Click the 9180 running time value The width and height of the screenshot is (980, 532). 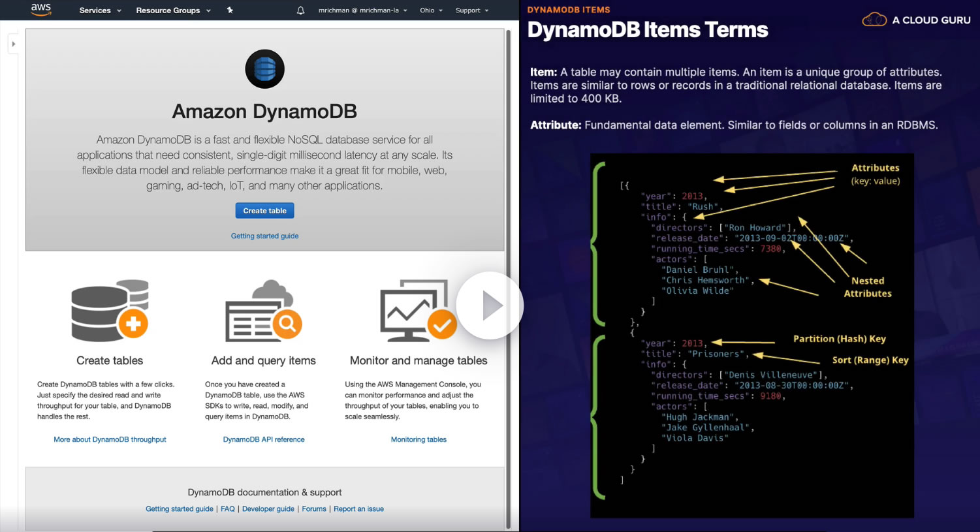tap(770, 396)
